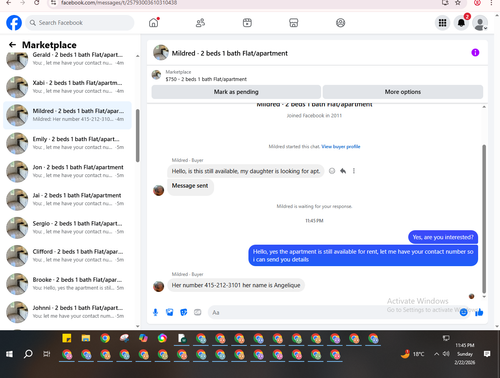Click the Aa message input field
The width and height of the screenshot is (500, 378).
click(333, 312)
